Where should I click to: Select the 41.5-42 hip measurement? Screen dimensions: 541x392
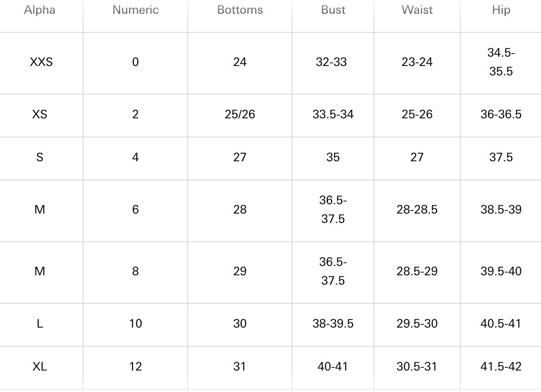[501, 367]
